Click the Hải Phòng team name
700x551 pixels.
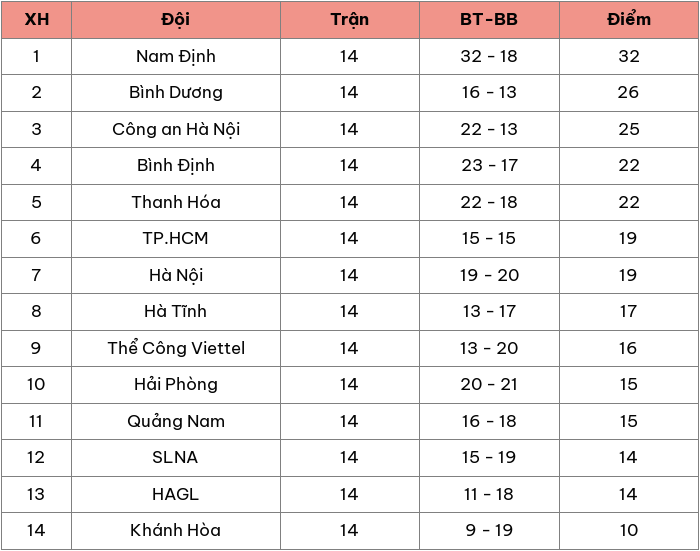click(x=176, y=384)
